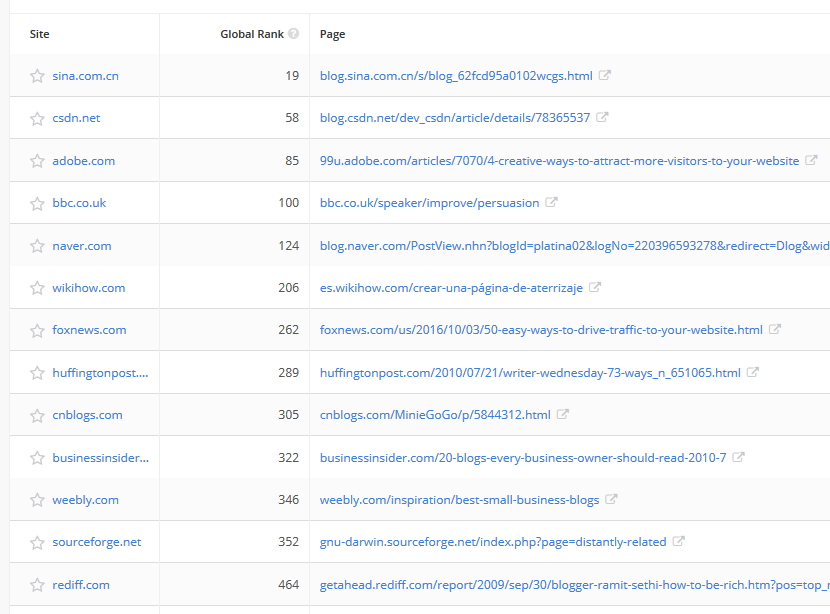Toggle the favorite star for sourceforge.net
Image resolution: width=830 pixels, height=614 pixels.
37,541
